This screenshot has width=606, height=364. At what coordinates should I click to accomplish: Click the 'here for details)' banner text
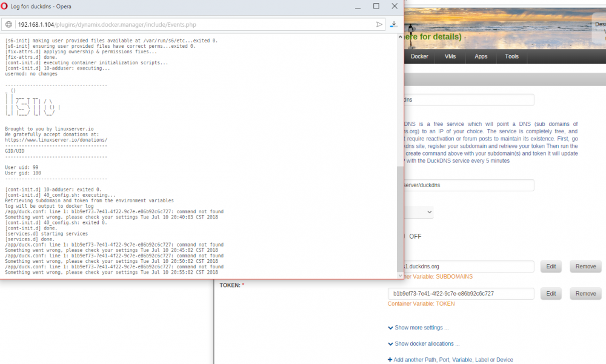click(x=433, y=37)
